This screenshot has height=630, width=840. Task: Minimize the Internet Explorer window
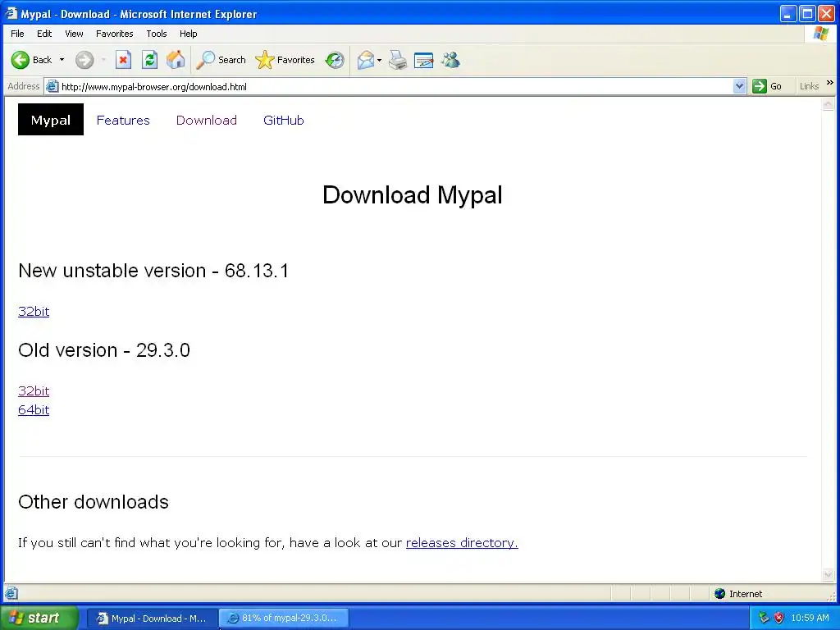787,13
